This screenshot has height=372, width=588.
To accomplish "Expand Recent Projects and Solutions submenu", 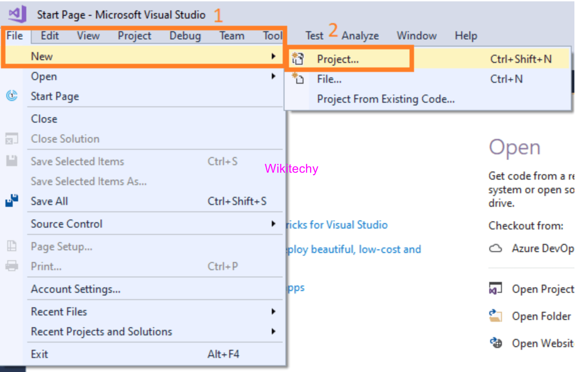I will coord(274,332).
